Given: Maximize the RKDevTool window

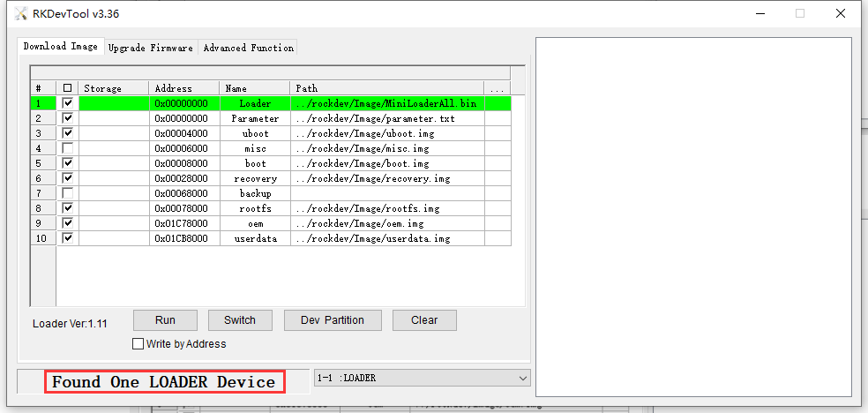Looking at the screenshot, I should [800, 14].
